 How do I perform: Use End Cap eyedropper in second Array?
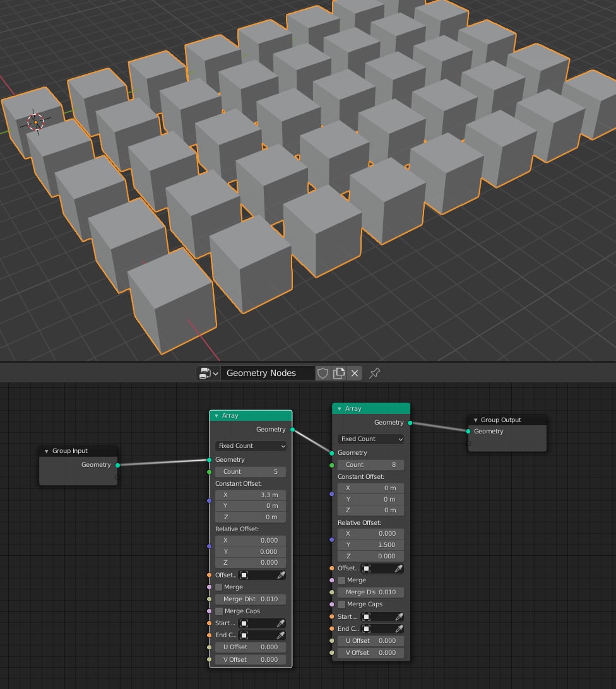click(x=399, y=629)
